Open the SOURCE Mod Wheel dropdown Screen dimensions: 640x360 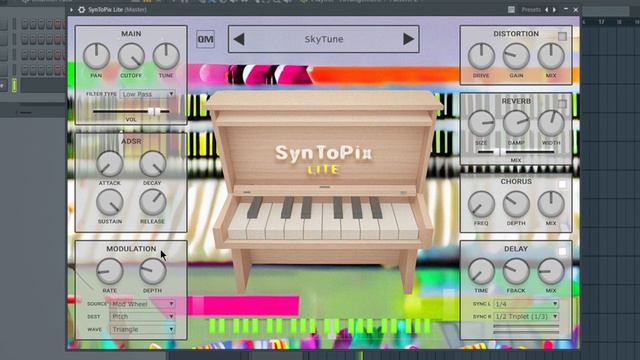coord(143,304)
